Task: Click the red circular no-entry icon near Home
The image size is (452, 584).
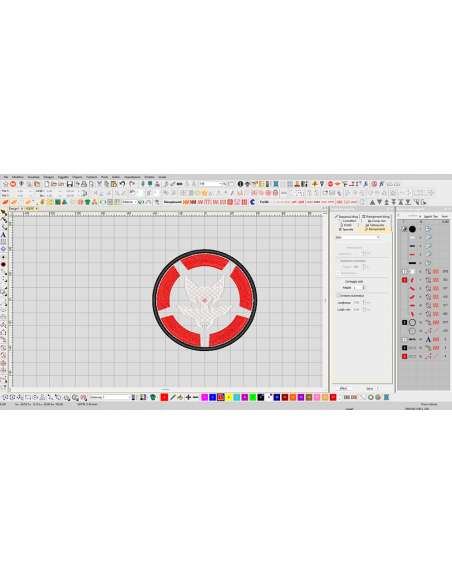Action: tap(13, 184)
